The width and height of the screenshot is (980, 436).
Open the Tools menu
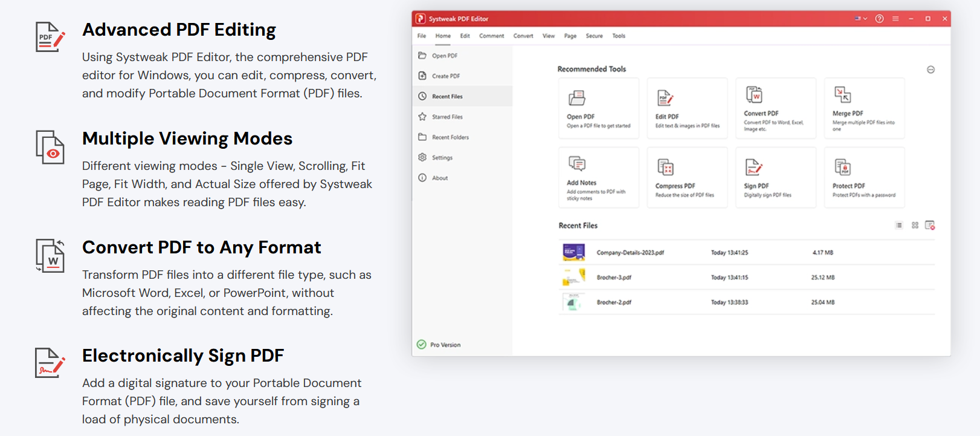pyautogui.click(x=619, y=36)
